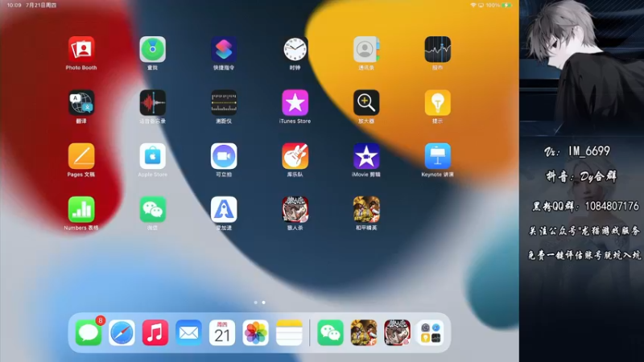Open the Tips (提示) app
The width and height of the screenshot is (644, 362).
pos(437,103)
